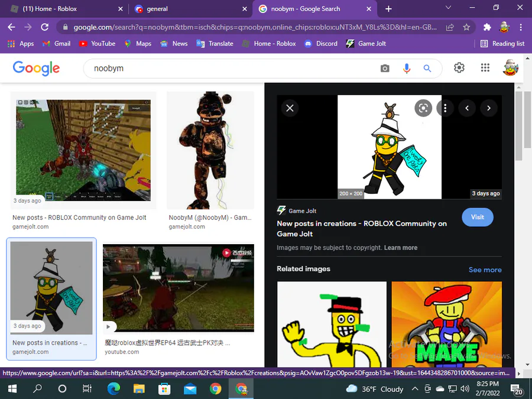Open Task View on the taskbar
Image resolution: width=532 pixels, height=399 pixels.
click(x=87, y=389)
